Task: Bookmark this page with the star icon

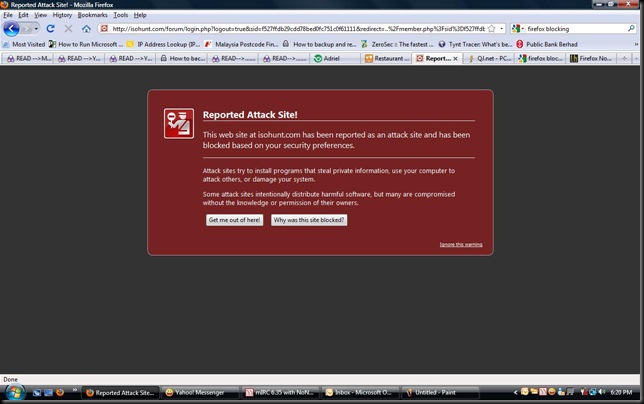Action: [492, 29]
